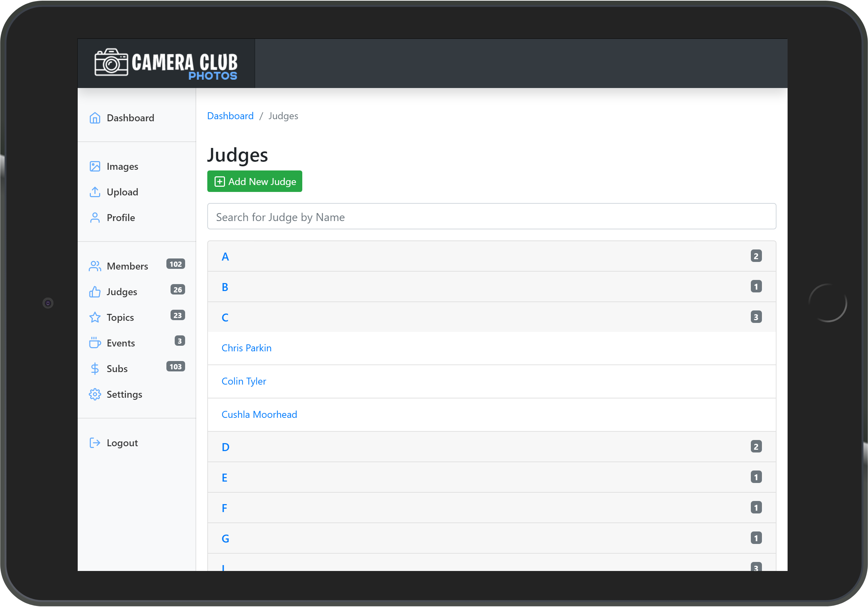
Task: Open the Dashboard breadcrumb link
Action: 230,116
